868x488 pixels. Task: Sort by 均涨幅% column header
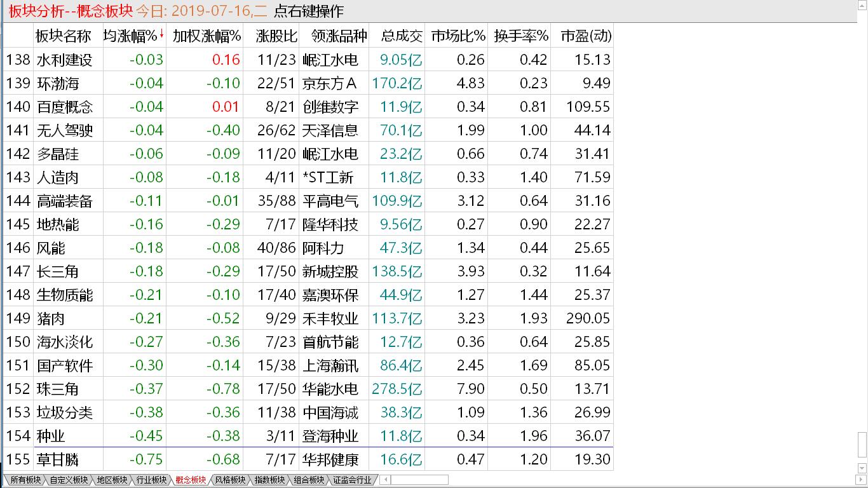[133, 36]
